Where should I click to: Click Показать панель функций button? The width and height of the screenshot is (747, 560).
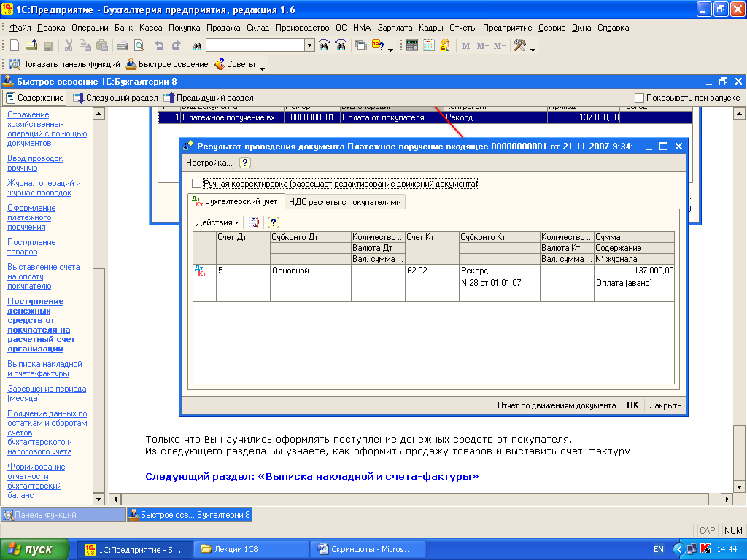pos(65,64)
